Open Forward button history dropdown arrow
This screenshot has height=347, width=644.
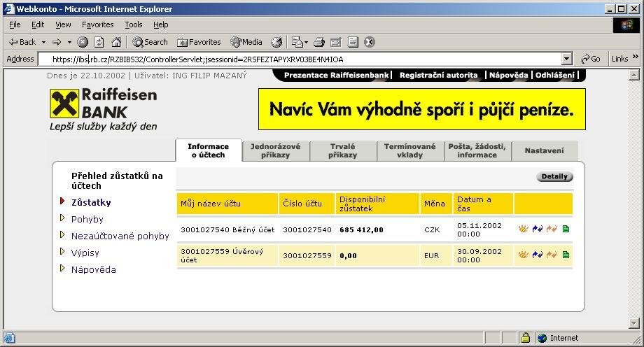tap(69, 42)
